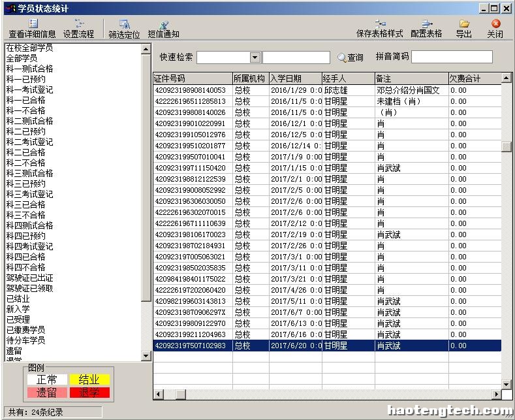
Task: Click the 入学日期 column header
Action: click(295, 78)
